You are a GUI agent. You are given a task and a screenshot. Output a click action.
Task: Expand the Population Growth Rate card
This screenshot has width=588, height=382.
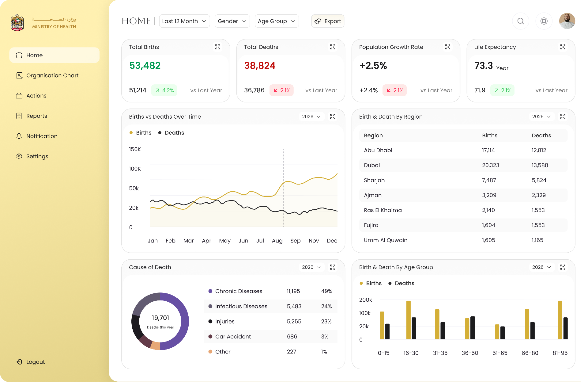click(448, 47)
